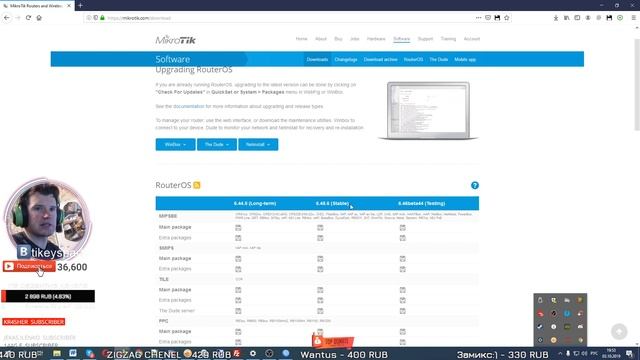Open Firefox downloads arrow icon

pyautogui.click(x=556, y=18)
